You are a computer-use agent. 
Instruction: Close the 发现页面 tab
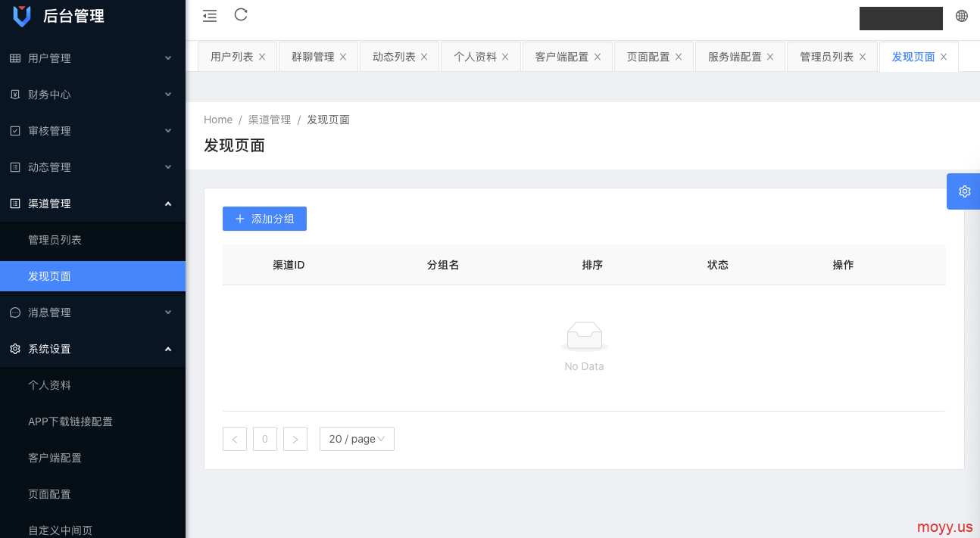[944, 57]
